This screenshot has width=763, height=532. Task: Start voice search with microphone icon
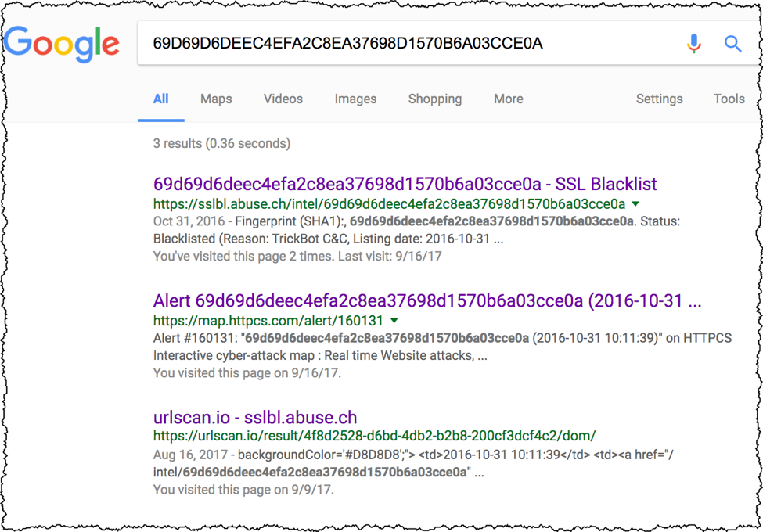tap(694, 44)
